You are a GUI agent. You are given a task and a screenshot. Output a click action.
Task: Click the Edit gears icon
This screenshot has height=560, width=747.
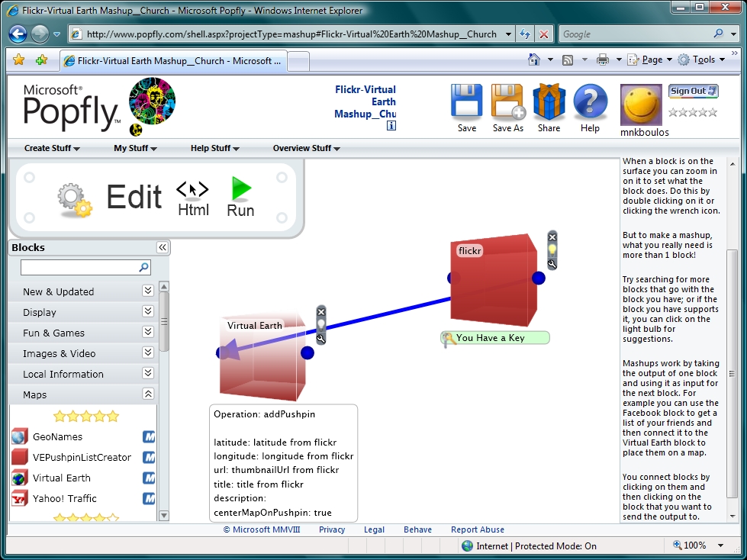[x=75, y=200]
